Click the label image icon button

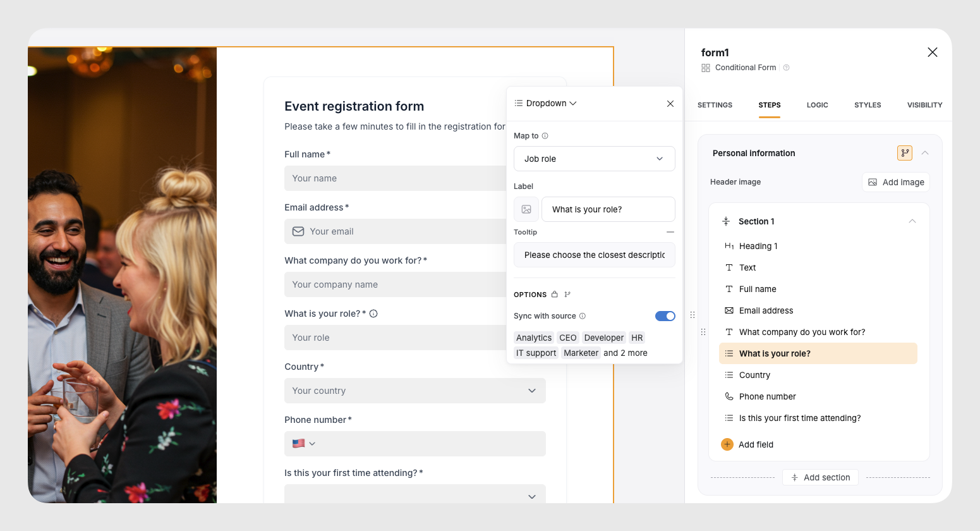point(526,209)
